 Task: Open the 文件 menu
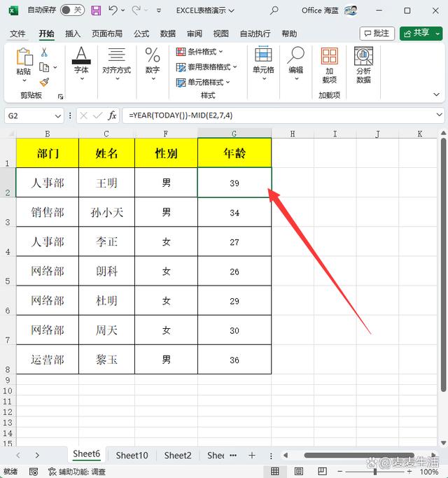click(17, 34)
